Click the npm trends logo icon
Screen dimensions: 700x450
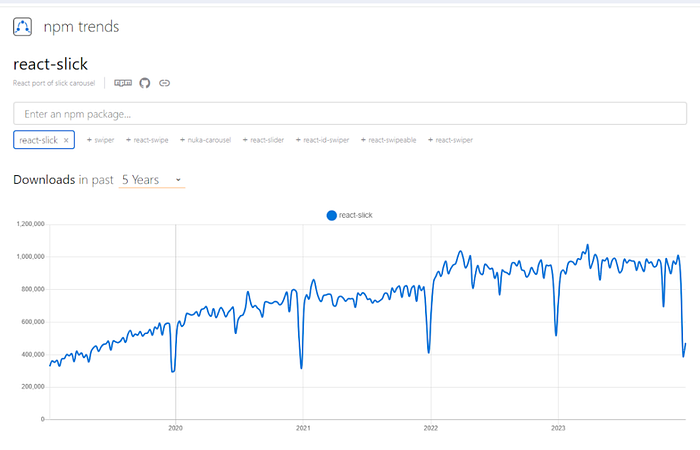24,27
